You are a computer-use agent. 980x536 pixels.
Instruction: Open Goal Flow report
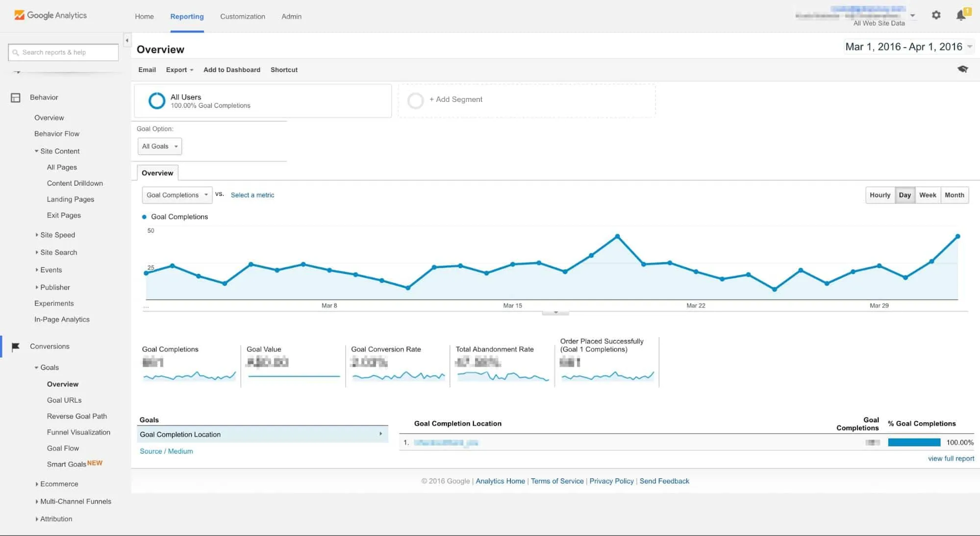pyautogui.click(x=63, y=448)
